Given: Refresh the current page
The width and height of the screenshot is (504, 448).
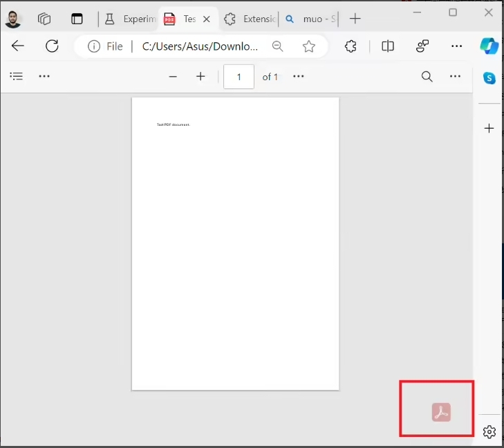Looking at the screenshot, I should pos(52,46).
